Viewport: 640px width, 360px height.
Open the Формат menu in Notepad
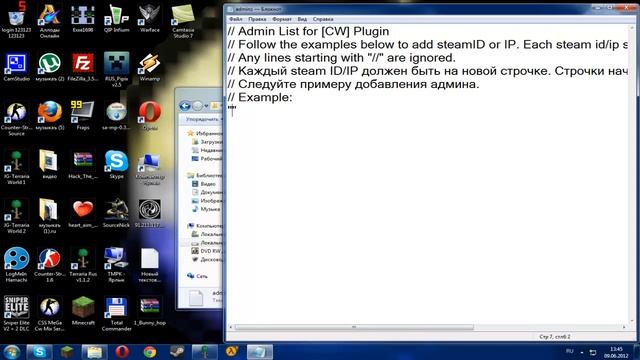pyautogui.click(x=282, y=19)
